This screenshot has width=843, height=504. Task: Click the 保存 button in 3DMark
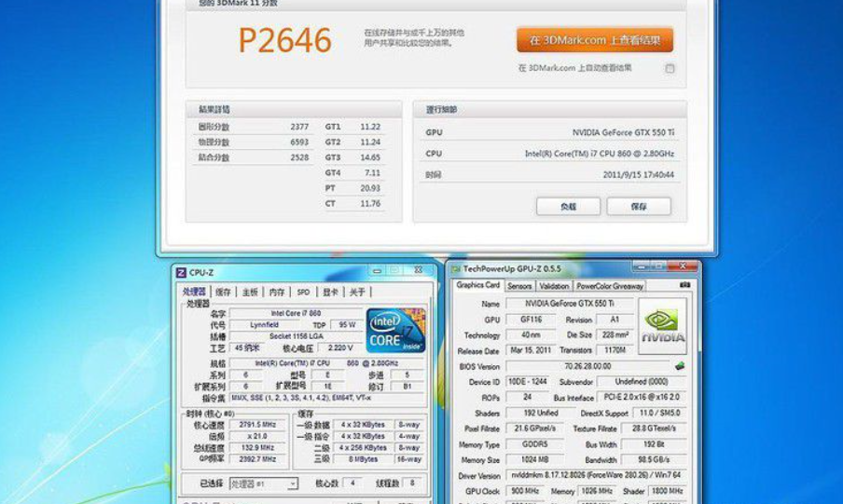click(x=639, y=206)
